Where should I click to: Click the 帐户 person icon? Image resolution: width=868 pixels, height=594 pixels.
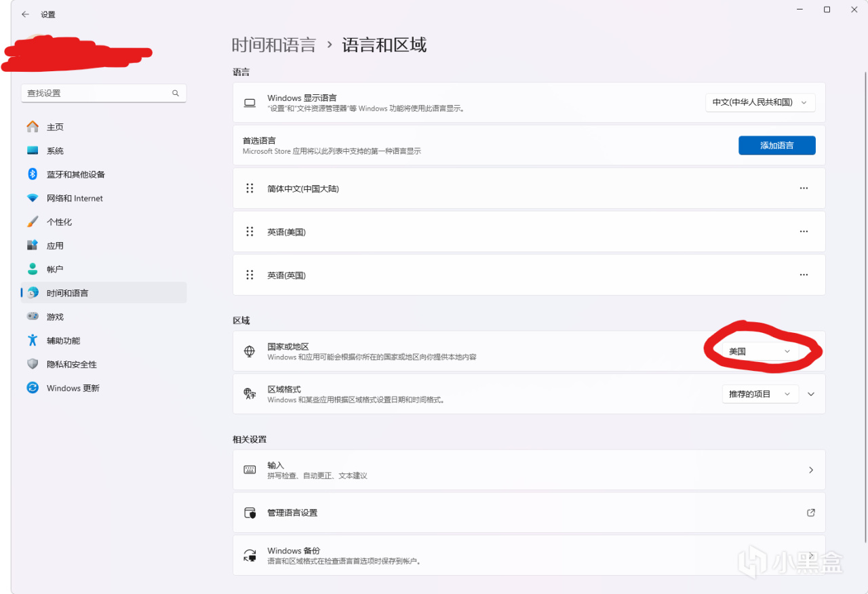33,269
